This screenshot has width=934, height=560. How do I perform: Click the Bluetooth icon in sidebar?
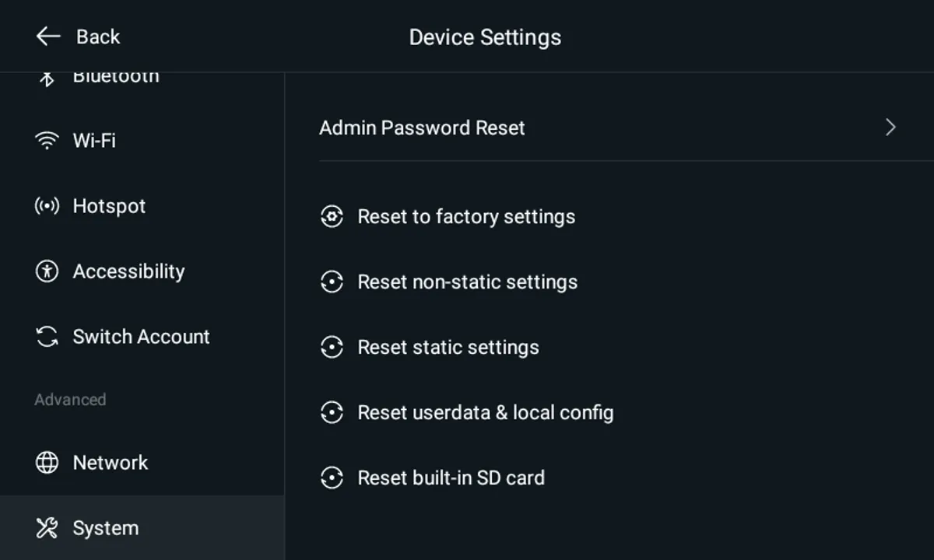pos(47,78)
